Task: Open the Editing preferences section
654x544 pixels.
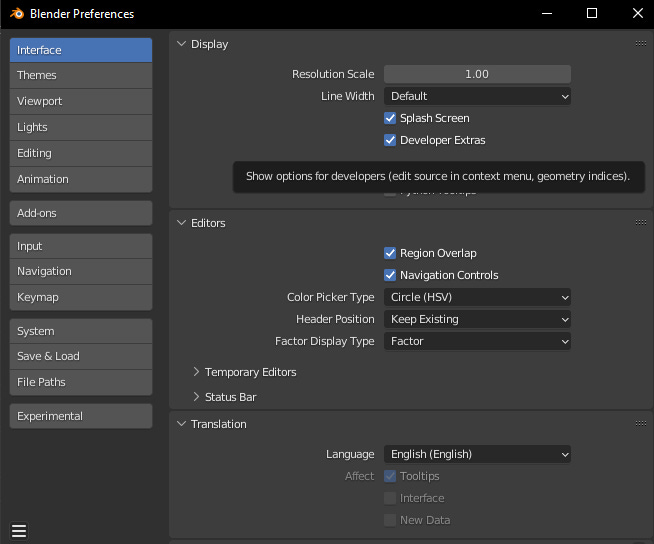Action: pyautogui.click(x=81, y=154)
